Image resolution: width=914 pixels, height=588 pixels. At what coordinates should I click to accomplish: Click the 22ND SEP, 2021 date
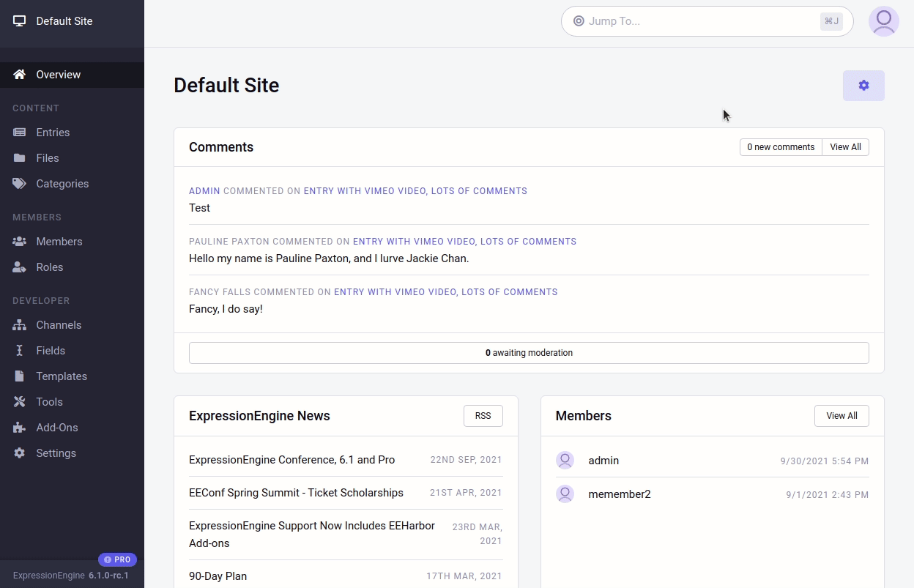click(466, 460)
